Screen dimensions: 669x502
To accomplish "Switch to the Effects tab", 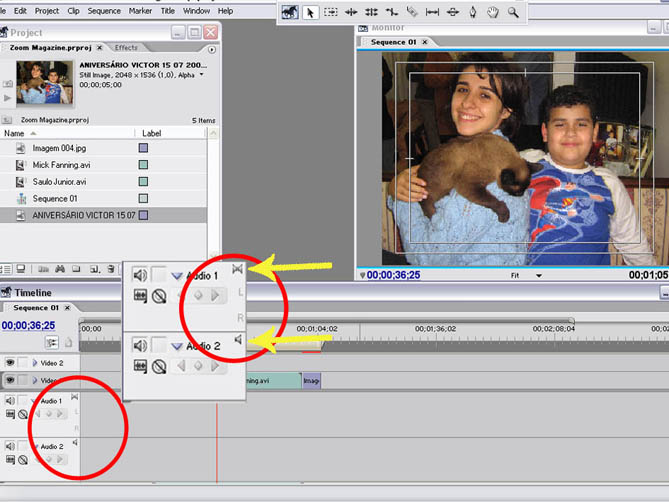I will pos(127,48).
